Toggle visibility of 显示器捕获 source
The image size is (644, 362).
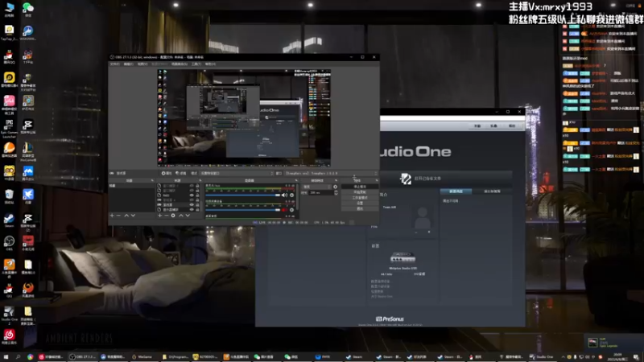[x=192, y=210]
